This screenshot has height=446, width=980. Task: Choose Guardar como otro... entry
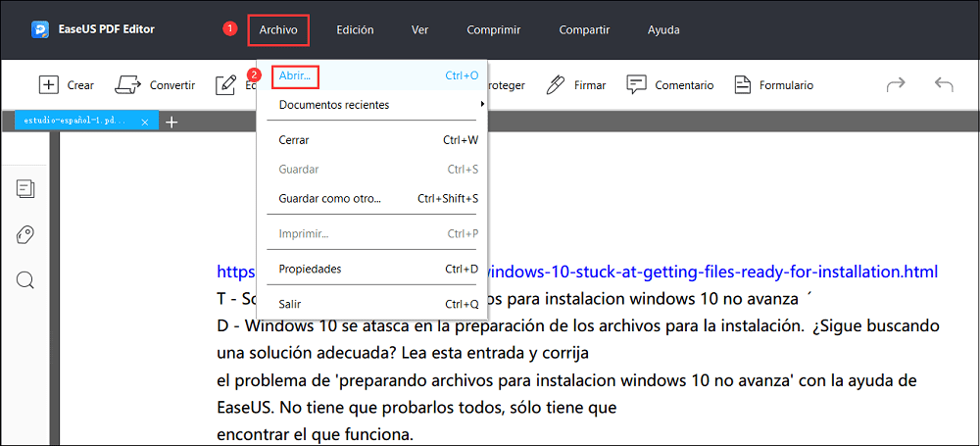[x=372, y=199]
